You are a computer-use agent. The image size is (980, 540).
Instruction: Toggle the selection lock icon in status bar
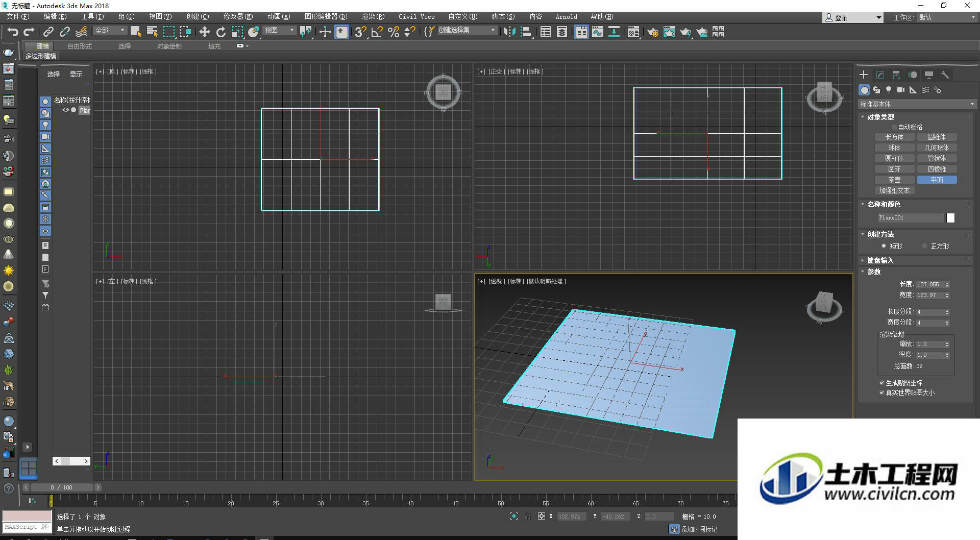tap(528, 517)
